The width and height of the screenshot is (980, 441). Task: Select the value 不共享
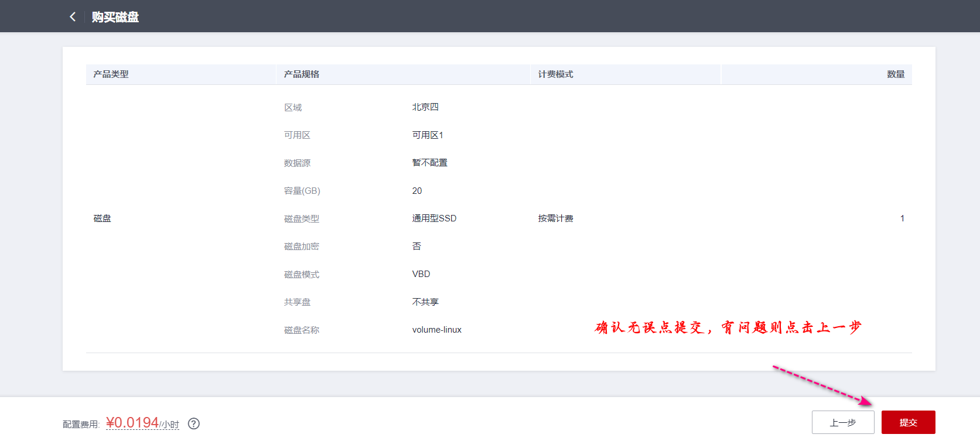425,302
